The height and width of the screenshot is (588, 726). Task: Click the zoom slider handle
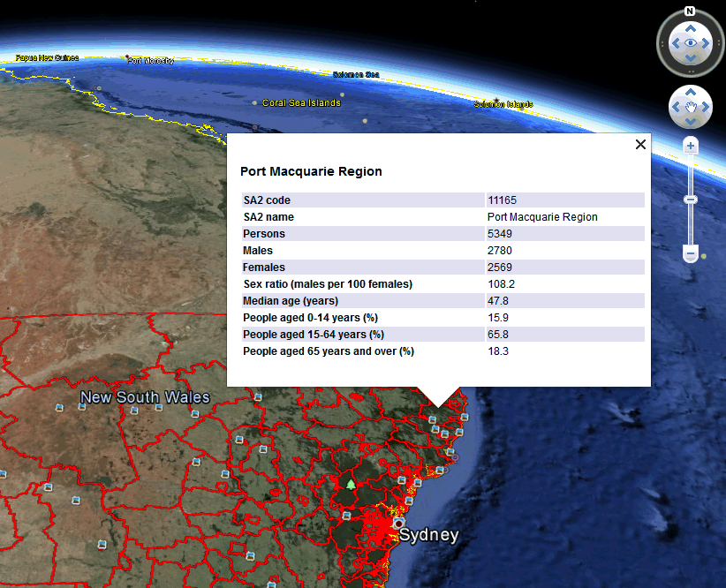click(690, 198)
